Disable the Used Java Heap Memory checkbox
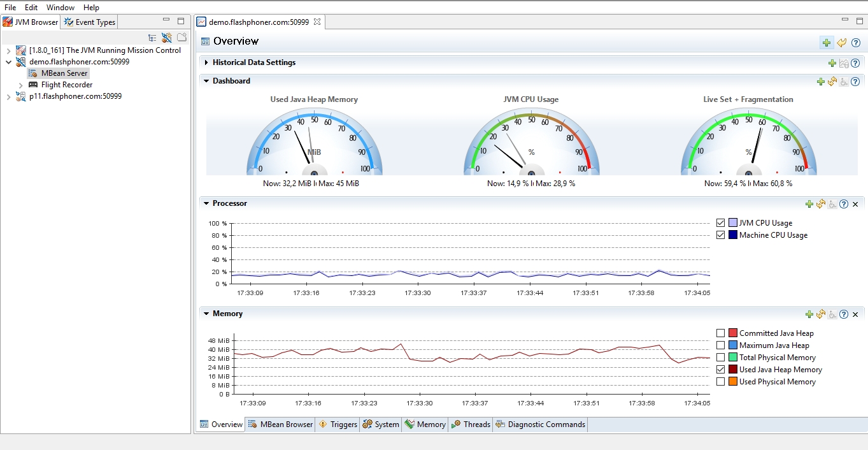Viewport: 868px width, 450px height. 720,370
